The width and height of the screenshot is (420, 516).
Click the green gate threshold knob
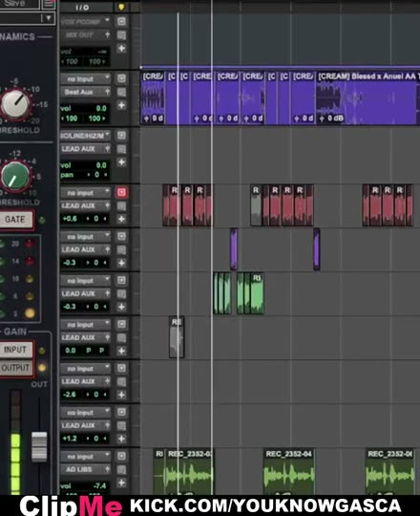point(15,177)
